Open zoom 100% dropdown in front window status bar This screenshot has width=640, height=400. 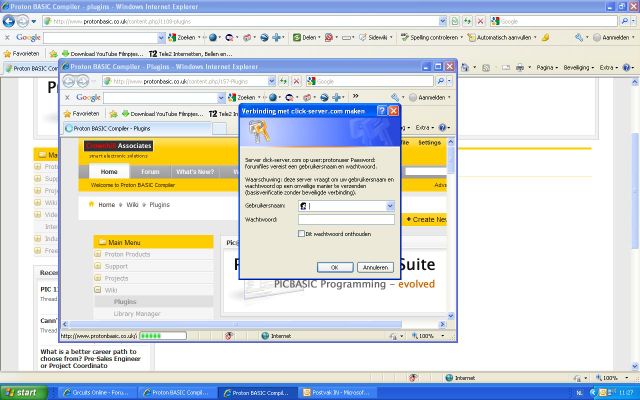pyautogui.click(x=443, y=336)
